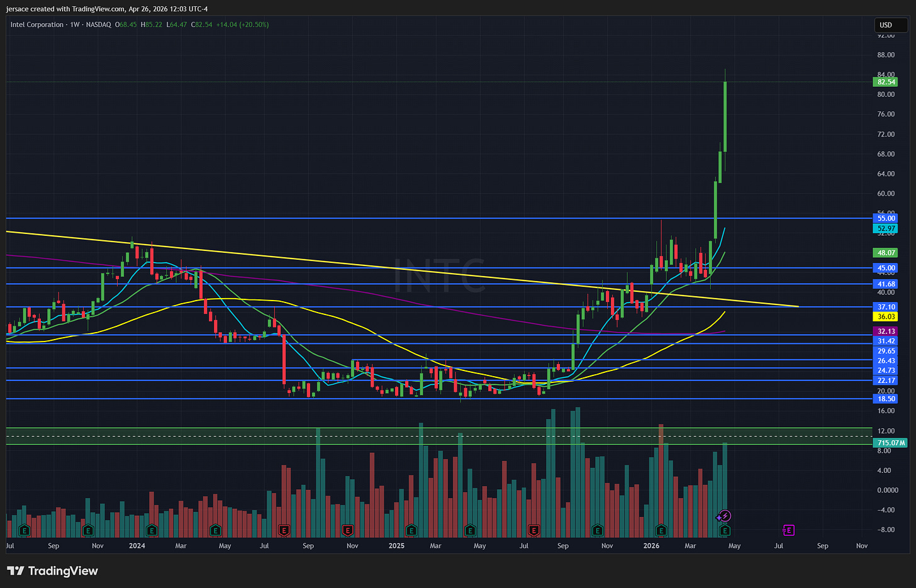This screenshot has height=588, width=916.
Task: Click the 1W interval label in the header
Action: point(76,25)
